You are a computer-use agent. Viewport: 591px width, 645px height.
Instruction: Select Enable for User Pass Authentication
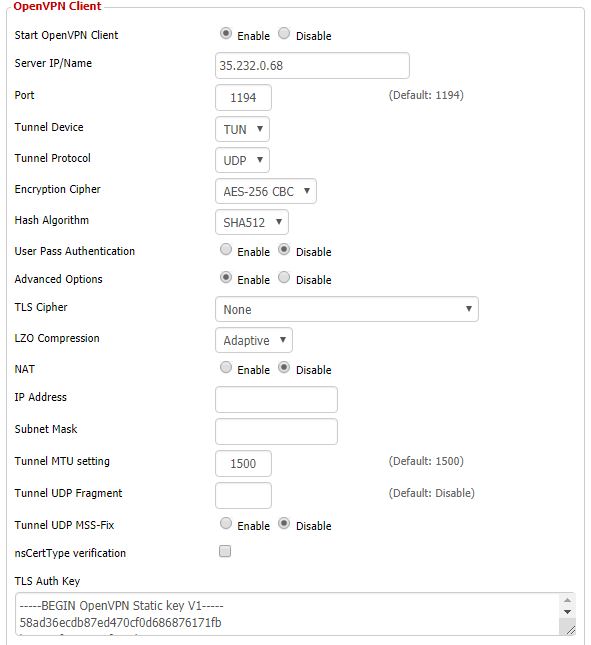pyautogui.click(x=226, y=249)
